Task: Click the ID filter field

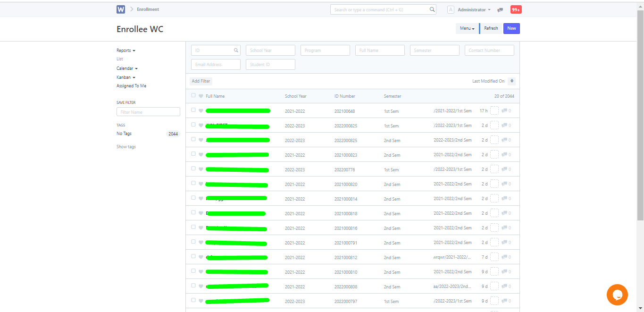Action: [216, 51]
